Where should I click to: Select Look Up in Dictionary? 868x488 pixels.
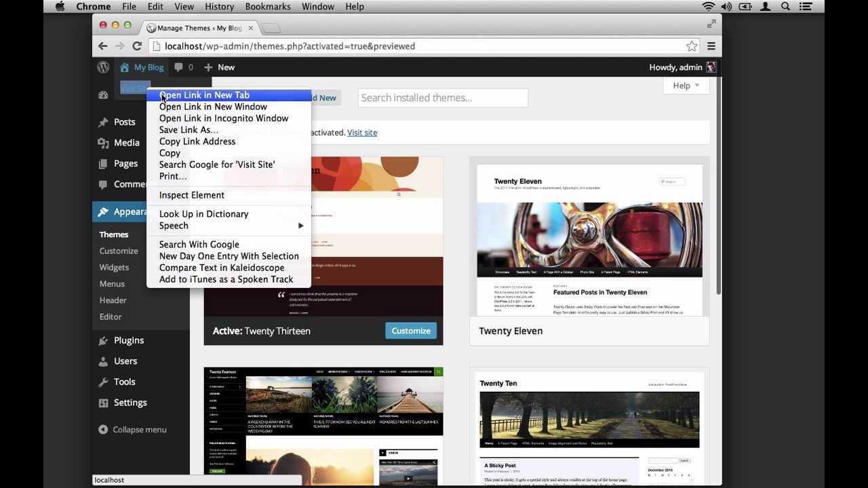pyautogui.click(x=229, y=214)
